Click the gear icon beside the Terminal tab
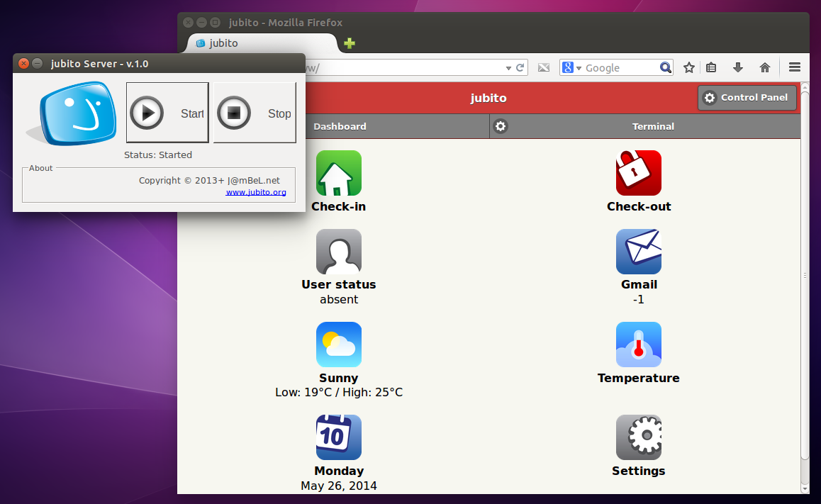Image resolution: width=821 pixels, height=504 pixels. pyautogui.click(x=501, y=126)
